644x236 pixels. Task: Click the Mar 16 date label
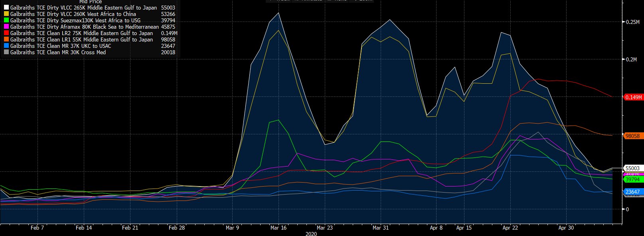point(279,228)
